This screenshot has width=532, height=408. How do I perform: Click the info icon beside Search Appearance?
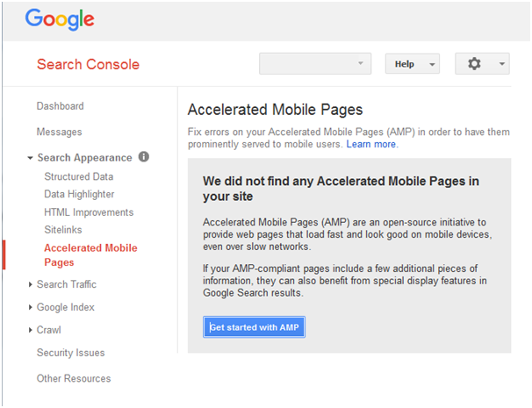[x=144, y=157]
